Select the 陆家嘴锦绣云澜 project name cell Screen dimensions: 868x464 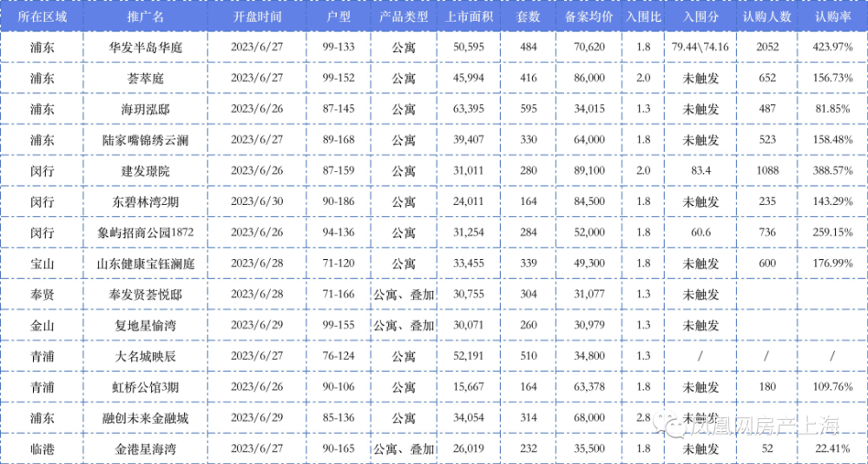tap(146, 140)
